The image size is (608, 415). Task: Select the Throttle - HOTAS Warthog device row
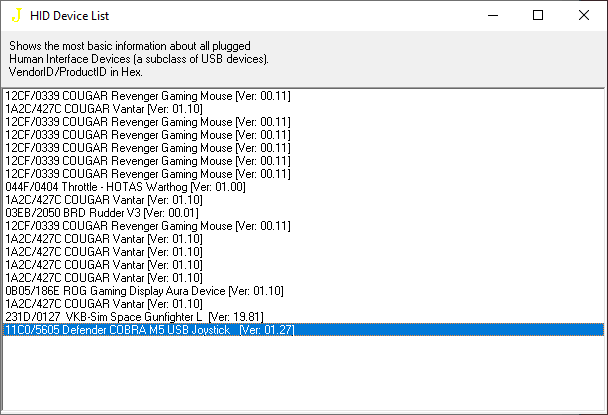click(303, 187)
